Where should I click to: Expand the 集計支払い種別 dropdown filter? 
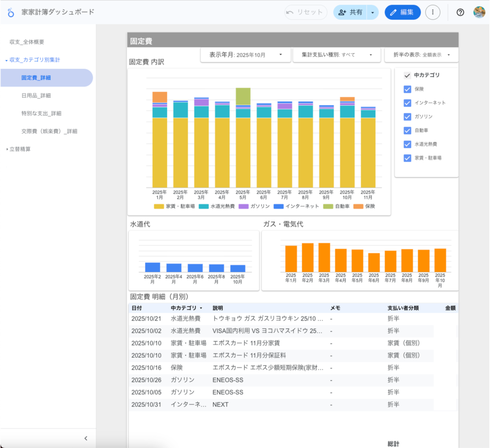coord(336,55)
